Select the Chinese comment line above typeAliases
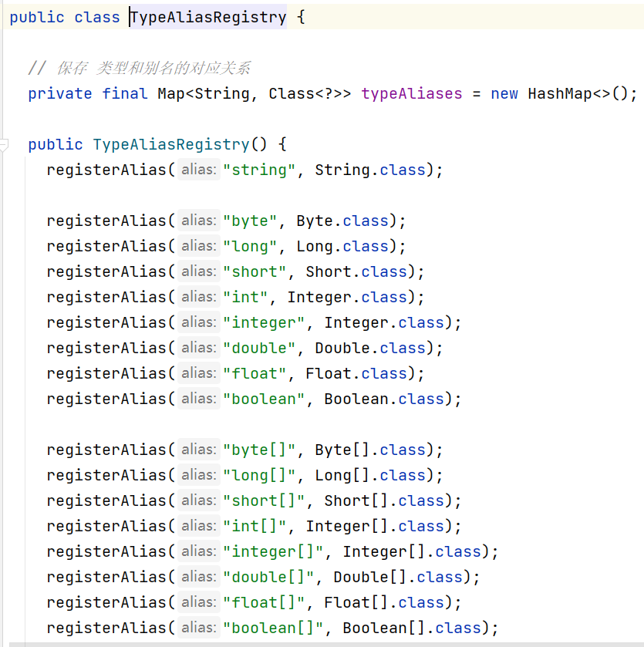This screenshot has height=647, width=644. (140, 68)
